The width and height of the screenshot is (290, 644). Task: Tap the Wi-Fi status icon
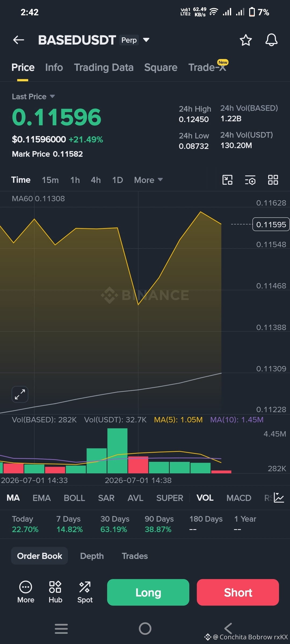(x=213, y=12)
